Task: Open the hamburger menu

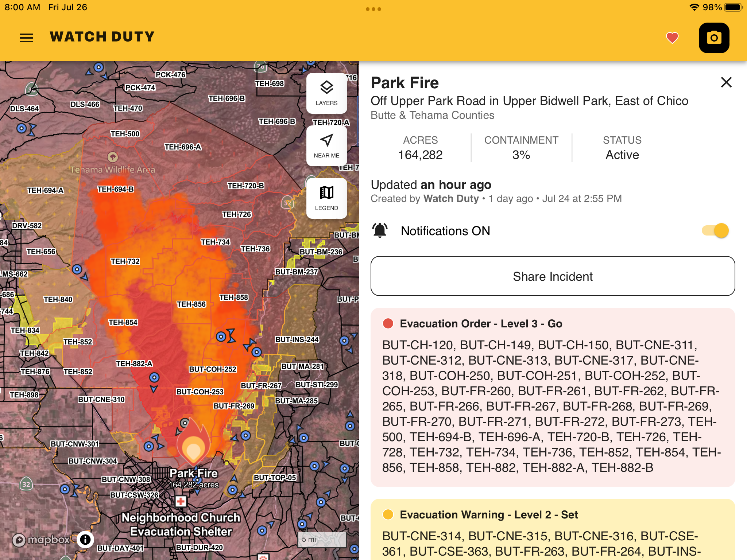Action: (x=26, y=38)
